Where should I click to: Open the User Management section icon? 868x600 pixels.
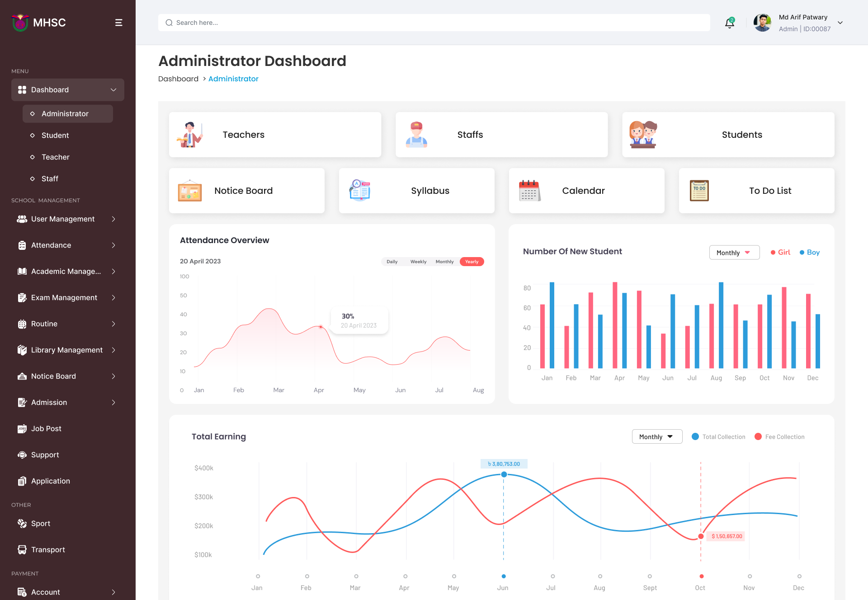[x=22, y=219]
